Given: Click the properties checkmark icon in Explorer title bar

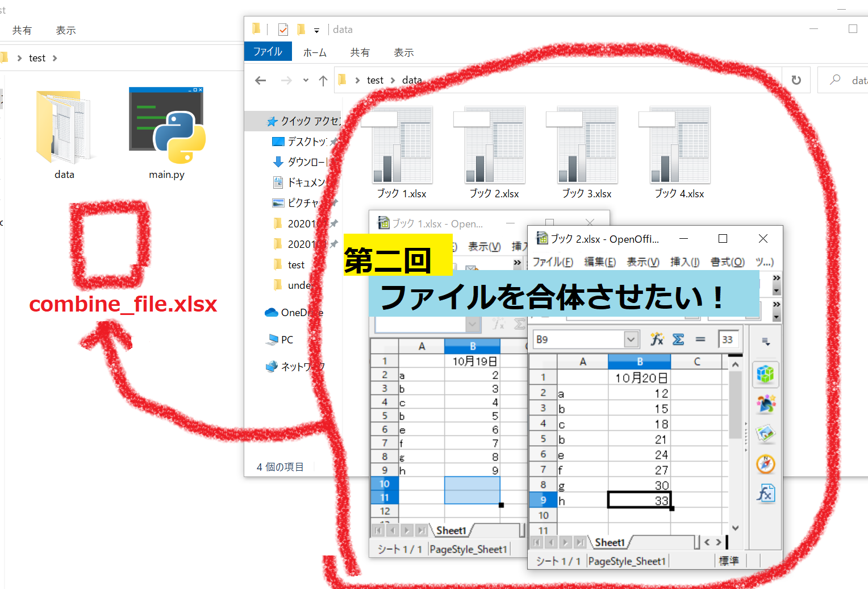Looking at the screenshot, I should [x=283, y=30].
